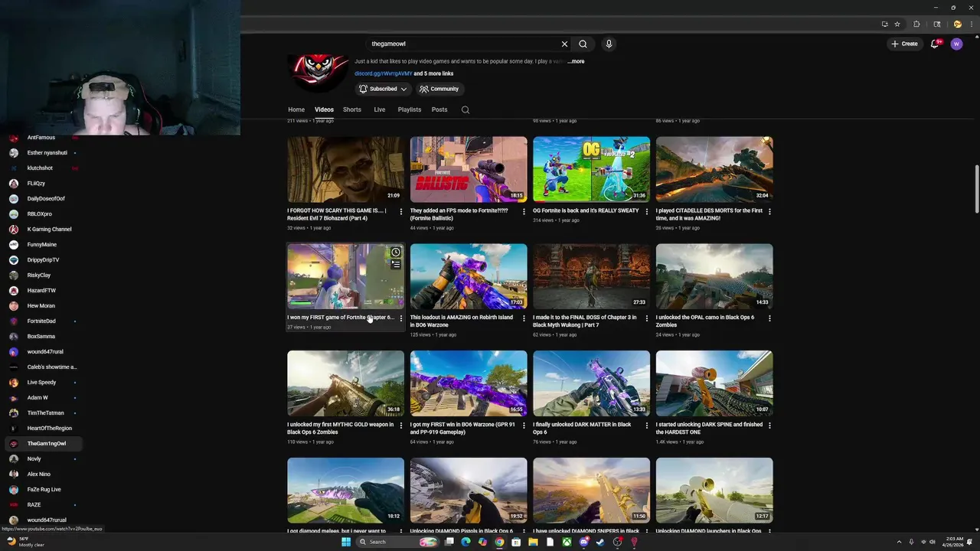980x551 pixels.
Task: Activate voice search microphone icon
Action: pyautogui.click(x=609, y=44)
